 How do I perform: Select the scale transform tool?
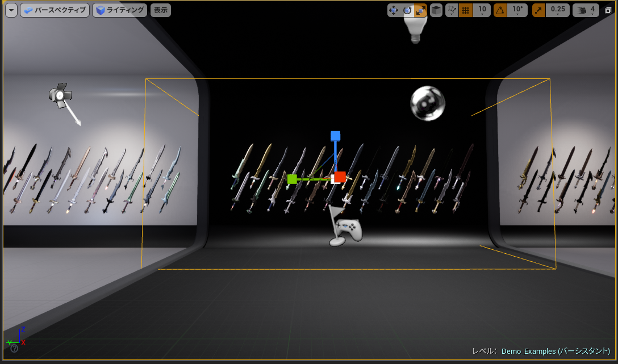420,11
